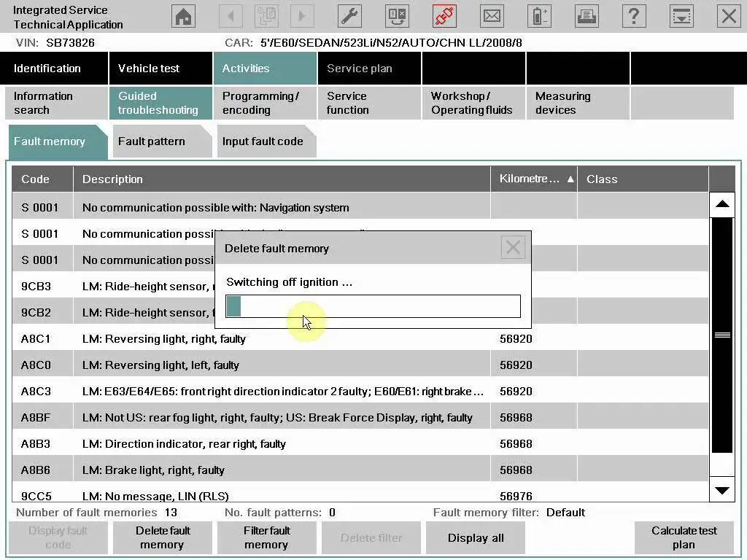Click the book comparison icon in toolbar
Image resolution: width=747 pixels, height=560 pixels.
point(398,17)
